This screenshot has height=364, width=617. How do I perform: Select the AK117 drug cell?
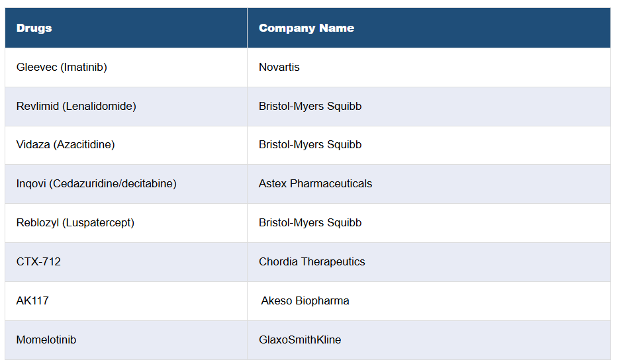[32, 300]
